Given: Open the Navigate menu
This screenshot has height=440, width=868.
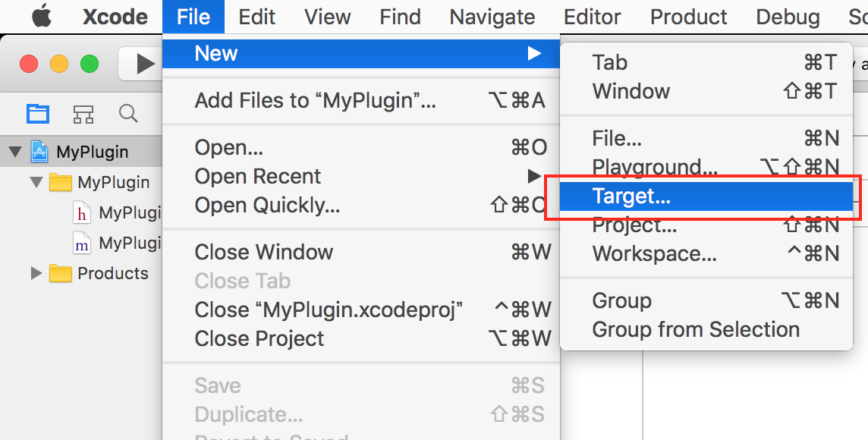Looking at the screenshot, I should pos(492,17).
